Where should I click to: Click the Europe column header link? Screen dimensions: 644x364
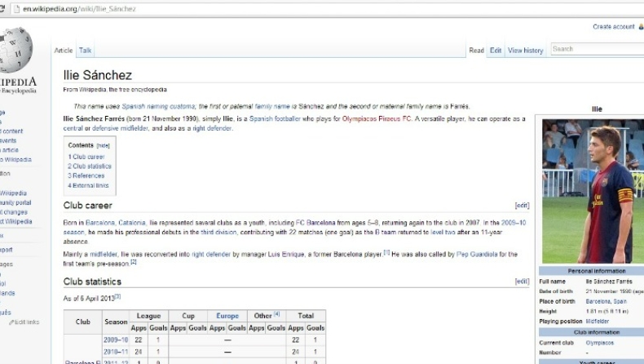[227, 316]
